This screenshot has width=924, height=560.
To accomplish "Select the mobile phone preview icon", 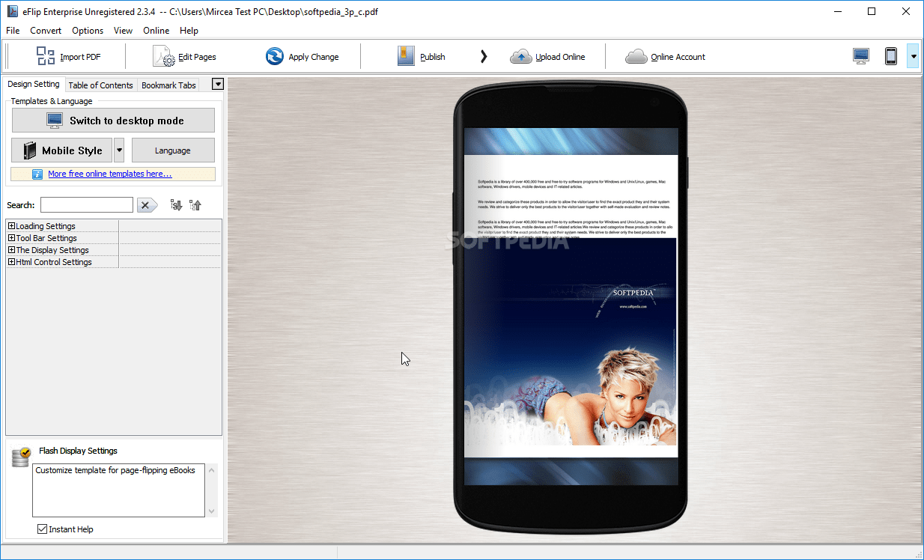I will pyautogui.click(x=891, y=56).
